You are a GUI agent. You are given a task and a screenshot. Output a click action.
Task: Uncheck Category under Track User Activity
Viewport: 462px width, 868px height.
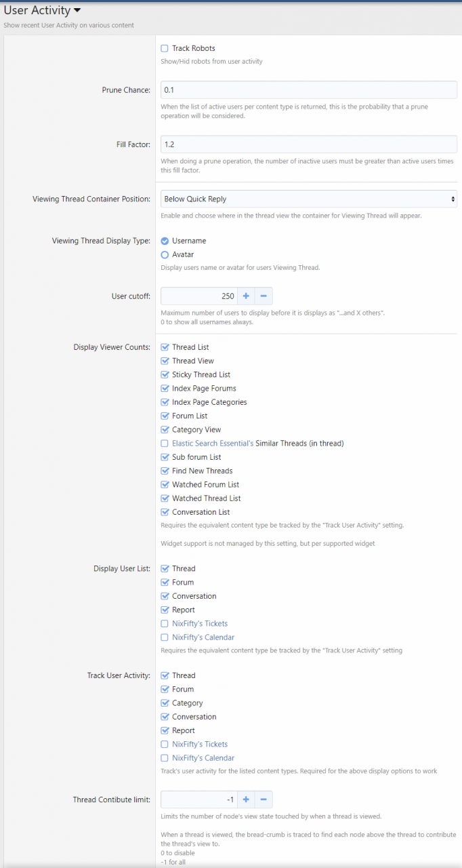pyautogui.click(x=165, y=703)
